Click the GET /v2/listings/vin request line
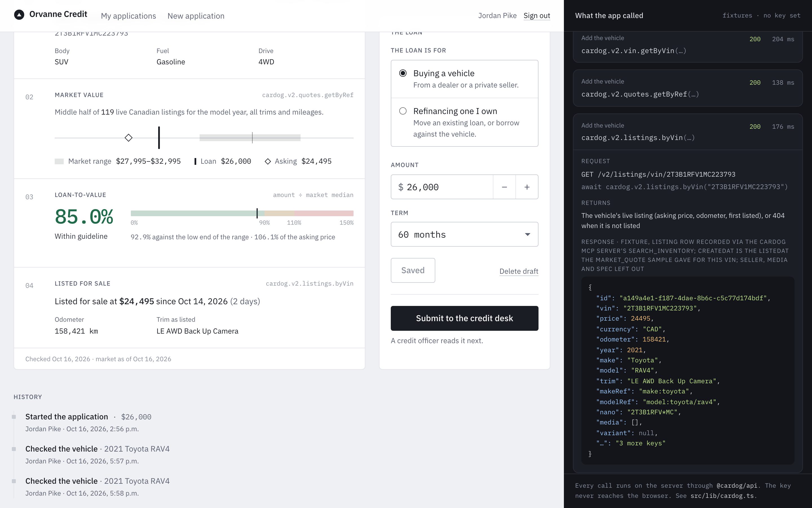 click(x=658, y=174)
